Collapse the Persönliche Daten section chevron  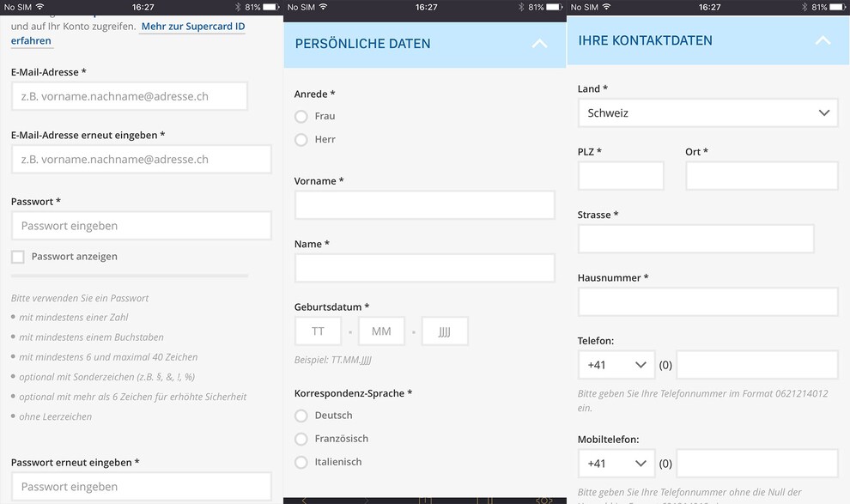click(539, 44)
